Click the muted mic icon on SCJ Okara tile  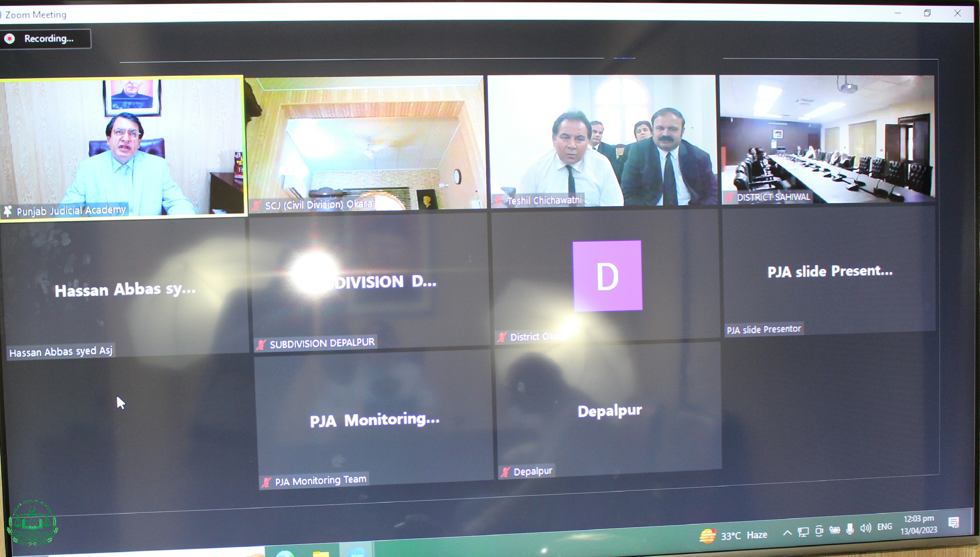point(256,205)
